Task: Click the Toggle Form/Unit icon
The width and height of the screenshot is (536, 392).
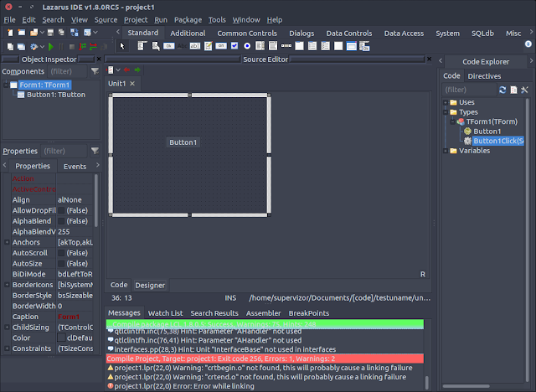Action: [x=75, y=33]
